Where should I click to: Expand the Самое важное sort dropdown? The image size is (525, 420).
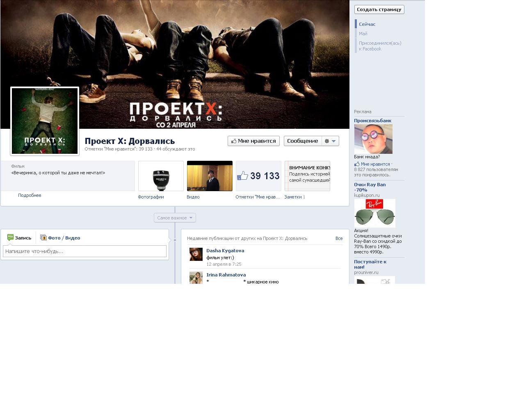[175, 218]
